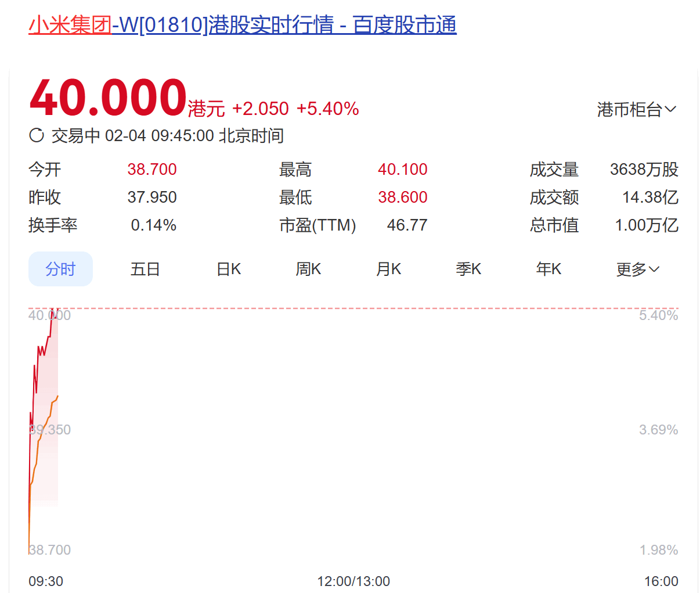Screen dimensions: 700x593
Task: Show the 周K weekly chart
Action: tap(308, 269)
